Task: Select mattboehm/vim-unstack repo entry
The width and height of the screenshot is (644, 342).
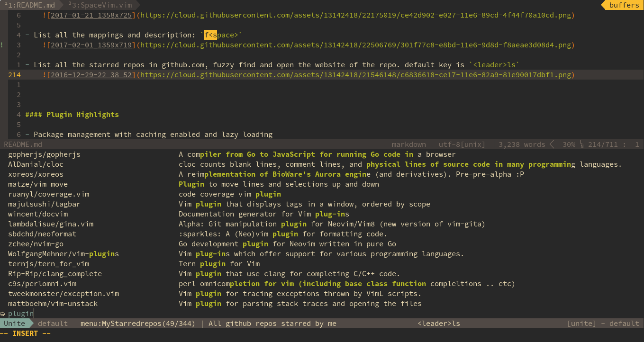Action: coord(53,304)
